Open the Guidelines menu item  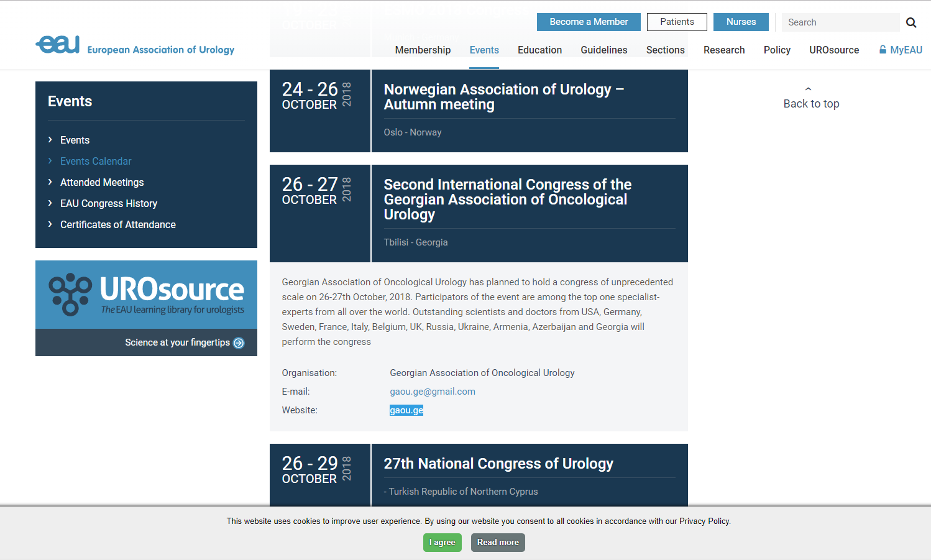tap(603, 50)
